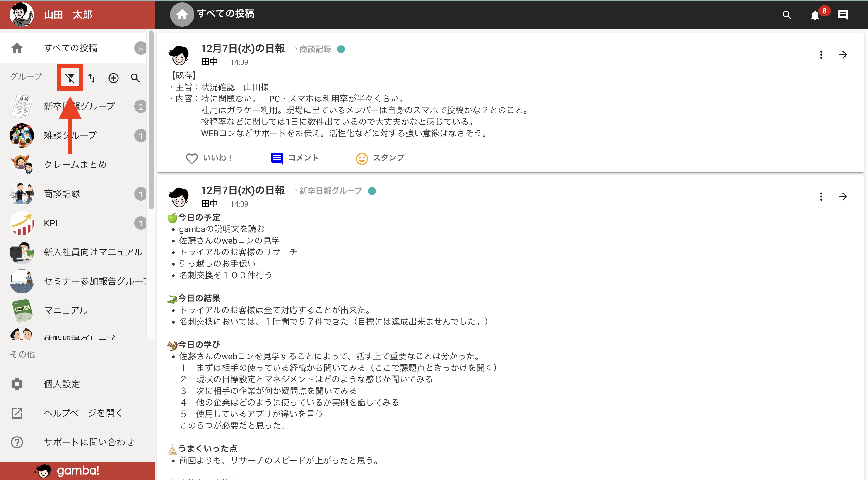Open more options on 新卒日報グループ post

click(821, 197)
